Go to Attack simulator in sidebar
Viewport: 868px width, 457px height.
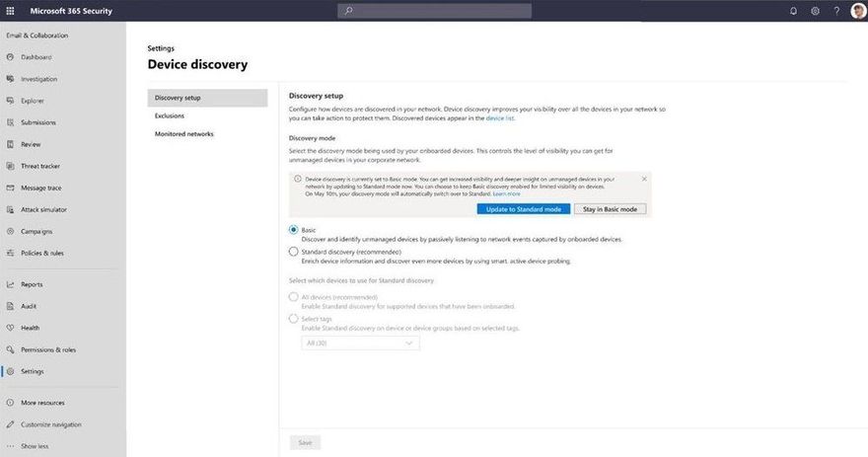[43, 209]
